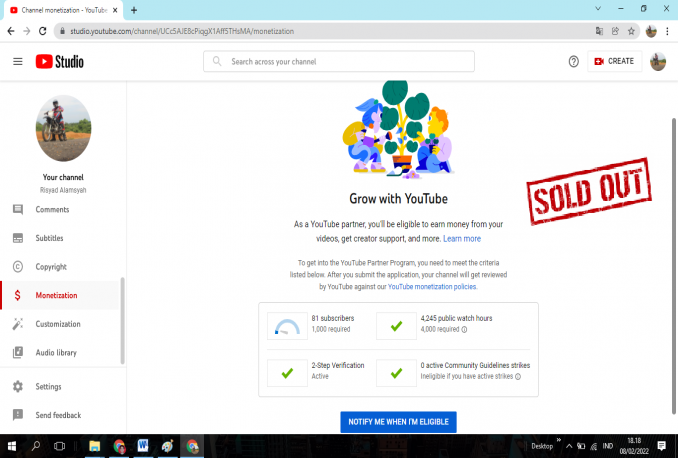Open the help question mark icon
Viewport: 678px width, 458px height.
click(573, 62)
